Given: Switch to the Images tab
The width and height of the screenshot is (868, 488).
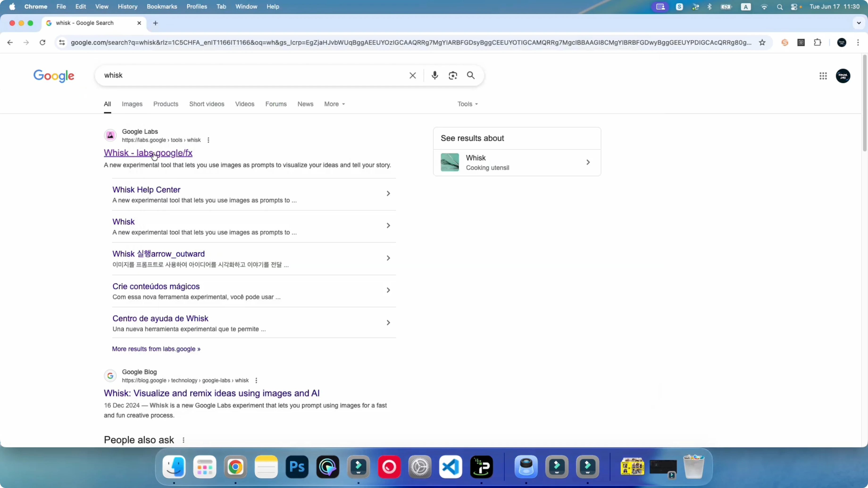Looking at the screenshot, I should point(132,104).
